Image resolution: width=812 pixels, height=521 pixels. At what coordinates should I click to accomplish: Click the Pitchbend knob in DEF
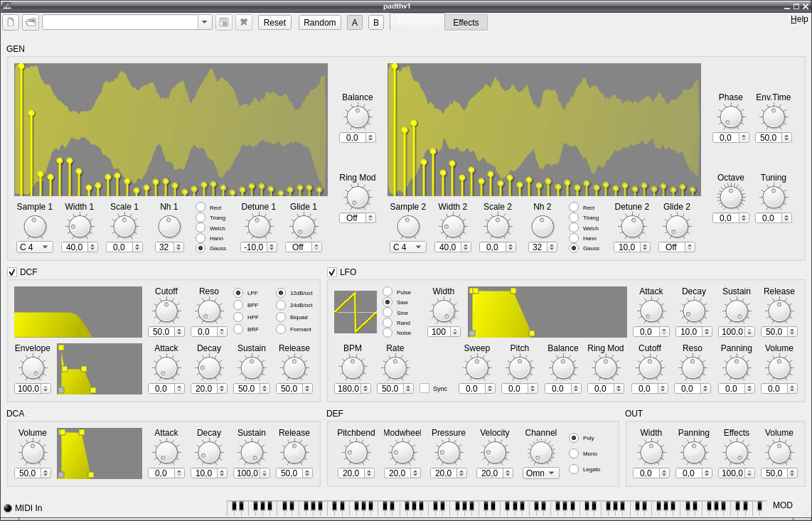[356, 453]
